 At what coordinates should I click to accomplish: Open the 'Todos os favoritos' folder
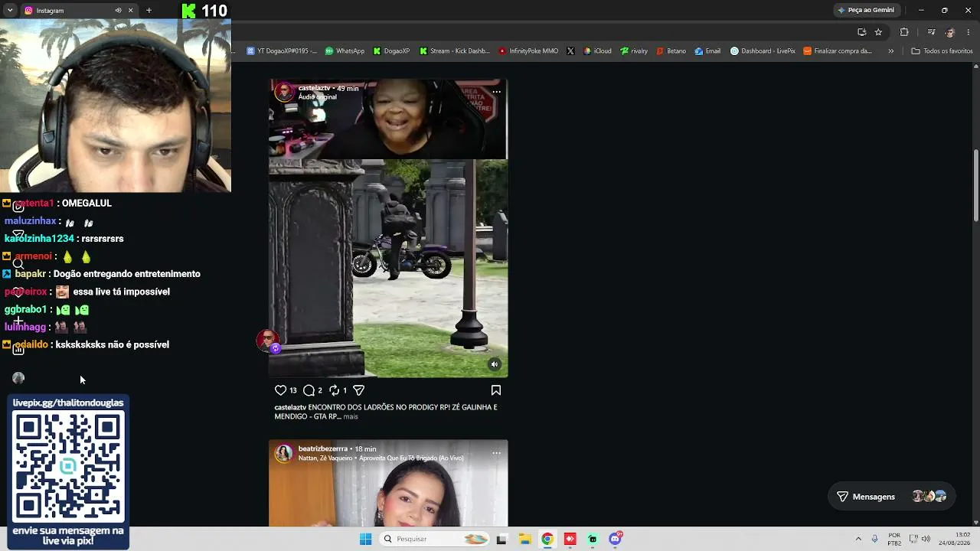[942, 51]
